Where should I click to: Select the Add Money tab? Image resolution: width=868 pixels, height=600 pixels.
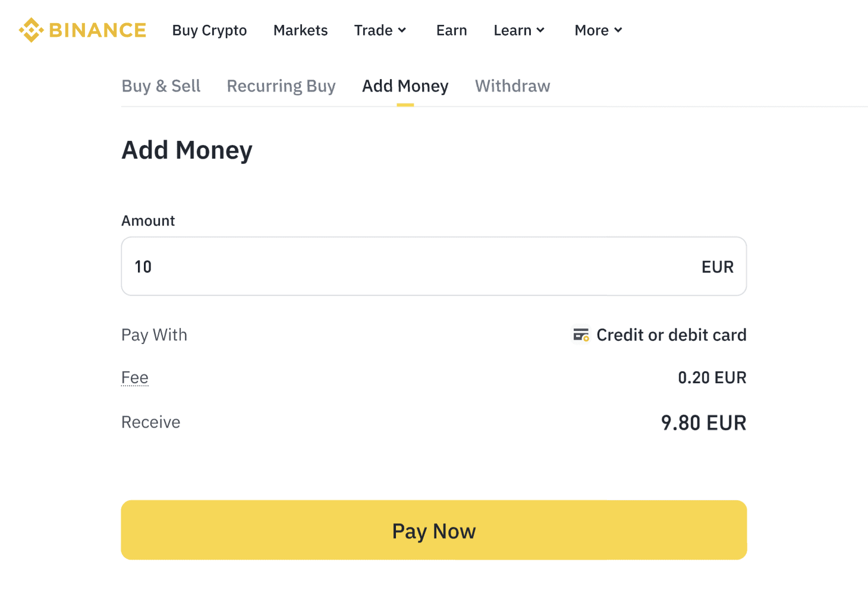point(405,86)
